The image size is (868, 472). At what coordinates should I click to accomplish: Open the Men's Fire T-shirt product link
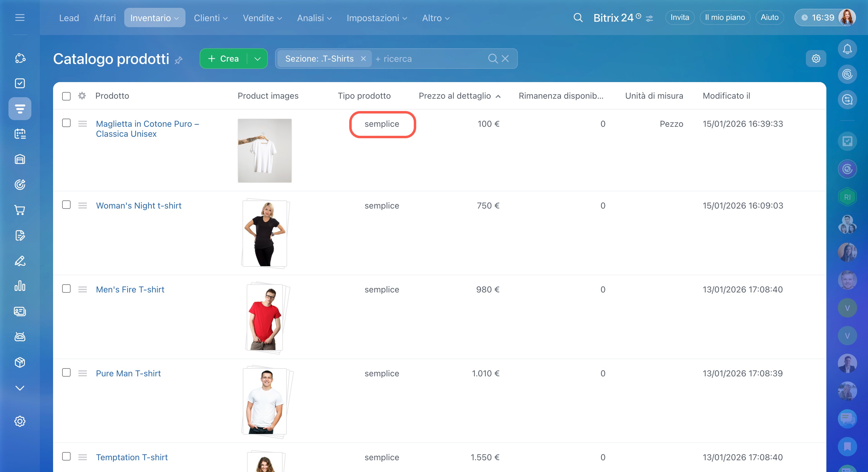click(x=130, y=289)
